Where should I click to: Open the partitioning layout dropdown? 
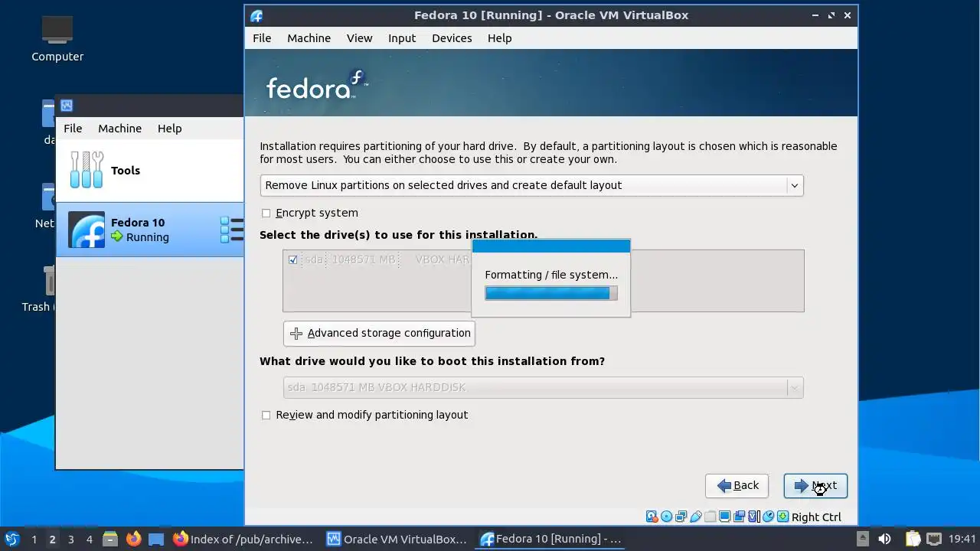531,185
